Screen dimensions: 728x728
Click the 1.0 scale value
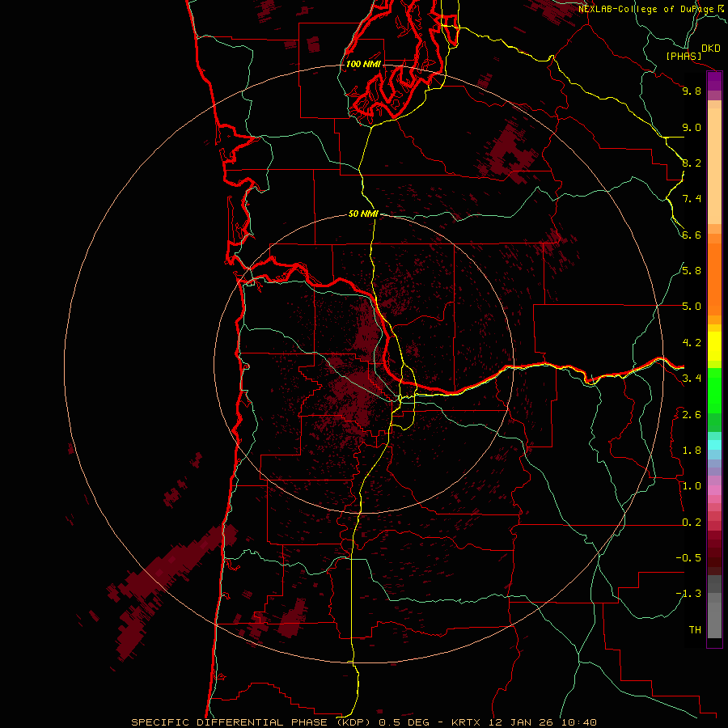click(692, 486)
